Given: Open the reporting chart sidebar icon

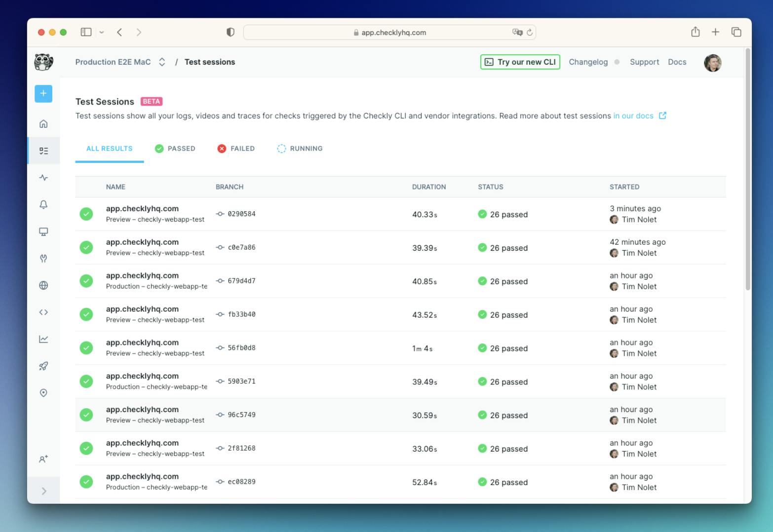Looking at the screenshot, I should [43, 339].
